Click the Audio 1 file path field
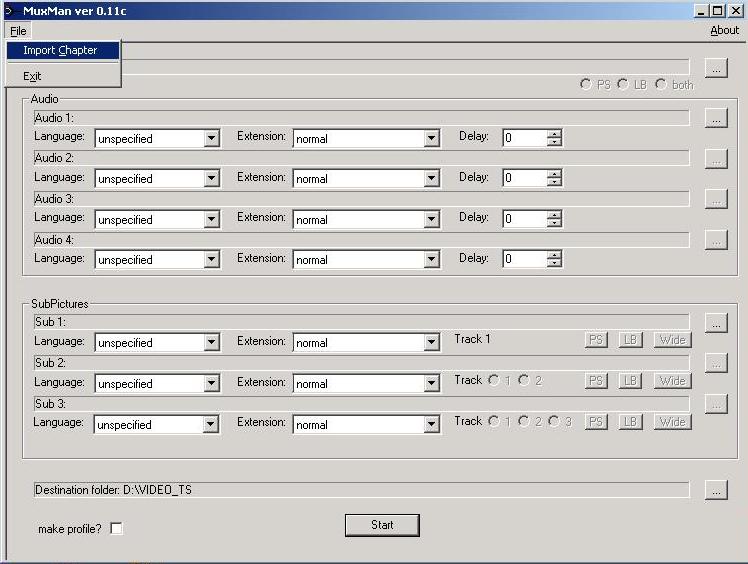The image size is (748, 564). (x=361, y=118)
